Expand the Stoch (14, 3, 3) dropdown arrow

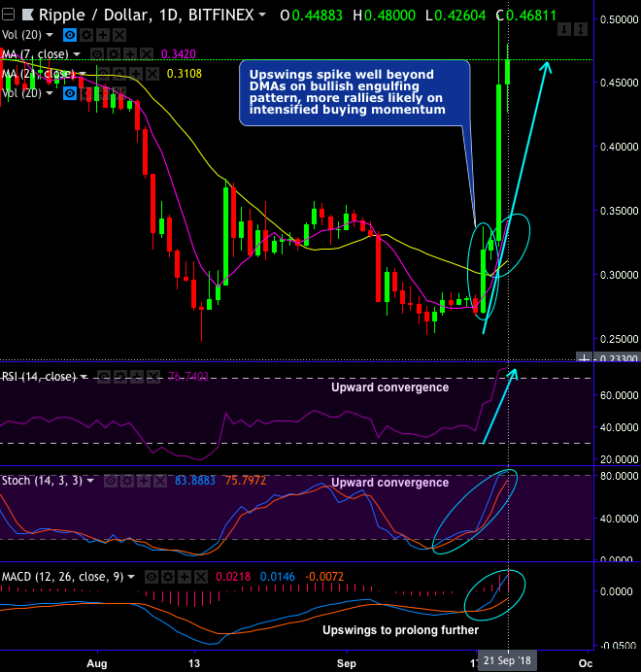[x=90, y=481]
